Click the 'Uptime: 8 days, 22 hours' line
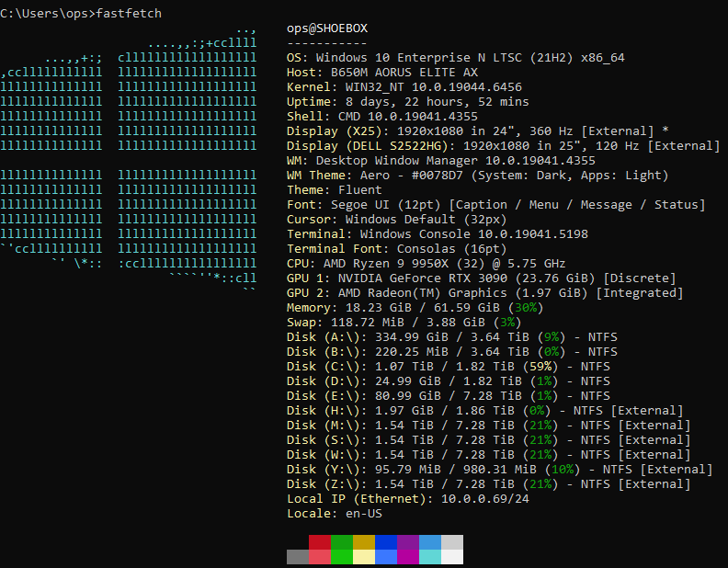This screenshot has height=568, width=728. [x=408, y=102]
